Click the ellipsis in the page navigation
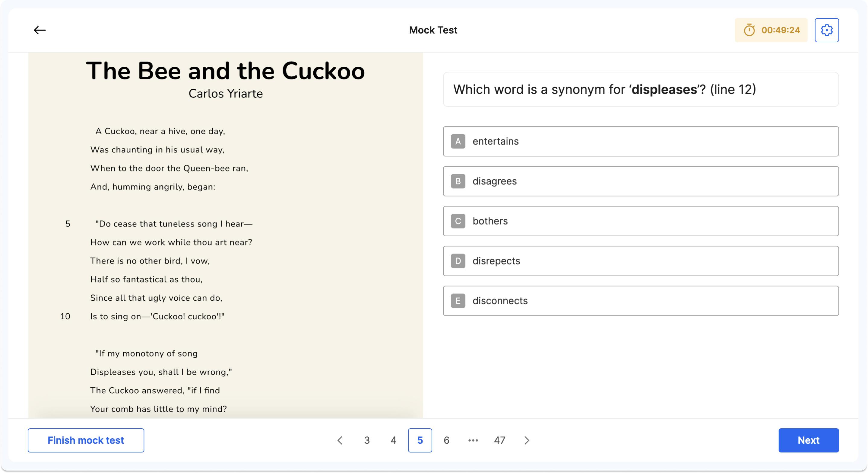 473,440
